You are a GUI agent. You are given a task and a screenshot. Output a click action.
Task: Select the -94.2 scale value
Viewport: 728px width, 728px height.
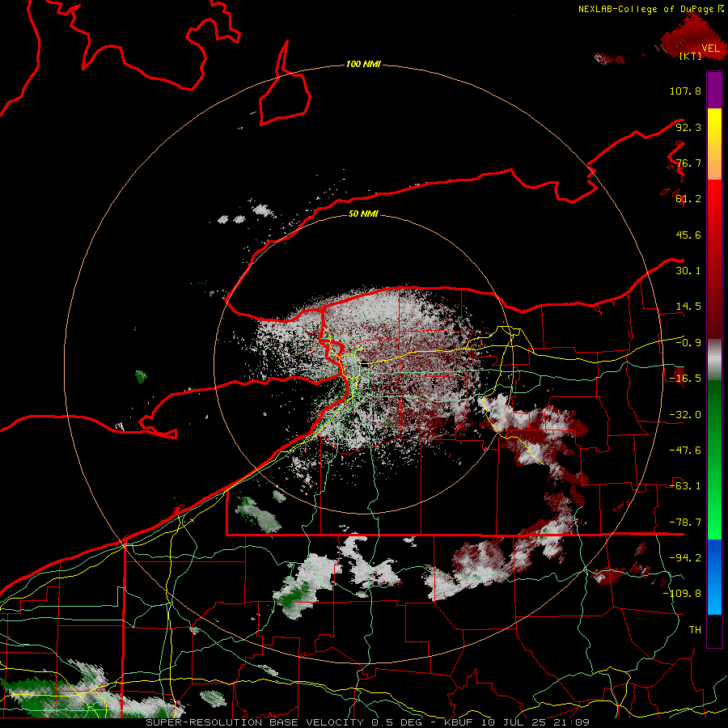click(x=685, y=558)
